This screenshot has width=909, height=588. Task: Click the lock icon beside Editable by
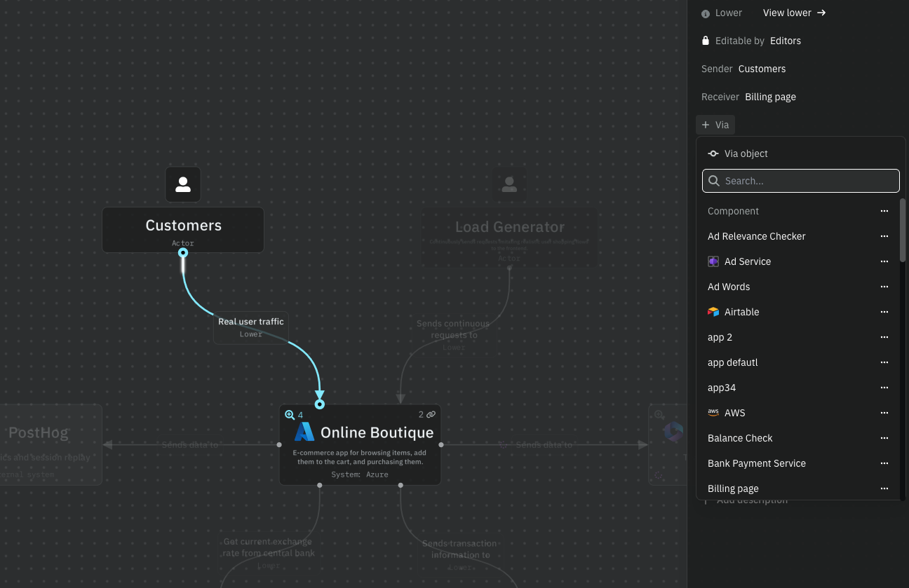point(706,41)
